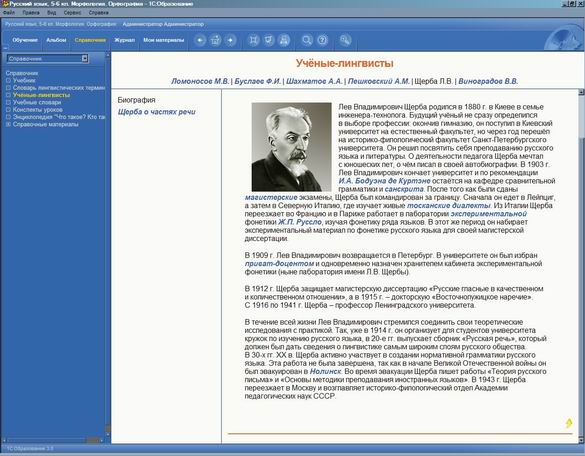The height and width of the screenshot is (456, 585).
Task: Click the forward arrow navigation icon
Action: click(x=231, y=40)
